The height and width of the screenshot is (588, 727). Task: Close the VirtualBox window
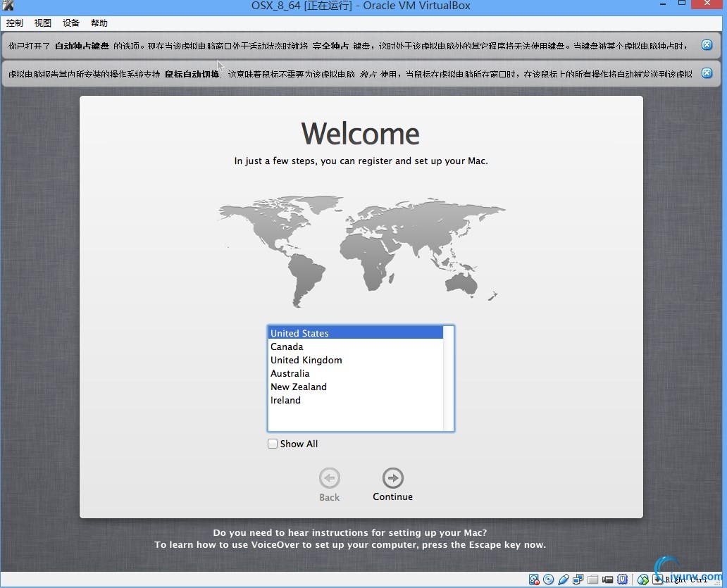707,4
